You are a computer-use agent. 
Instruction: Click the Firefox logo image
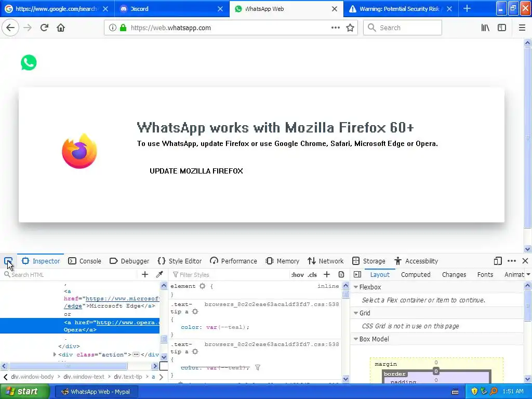click(79, 151)
